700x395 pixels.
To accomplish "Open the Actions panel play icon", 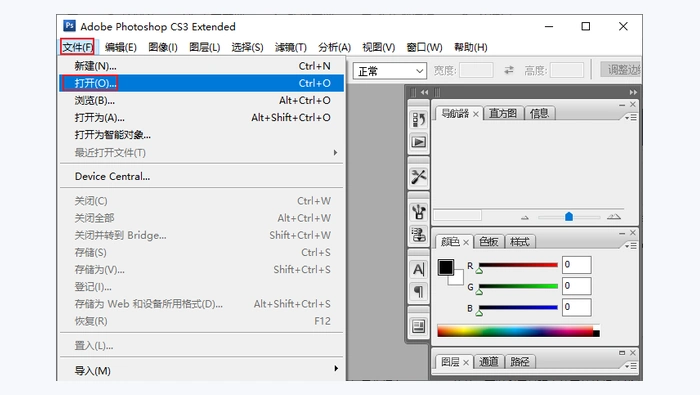I will point(419,142).
